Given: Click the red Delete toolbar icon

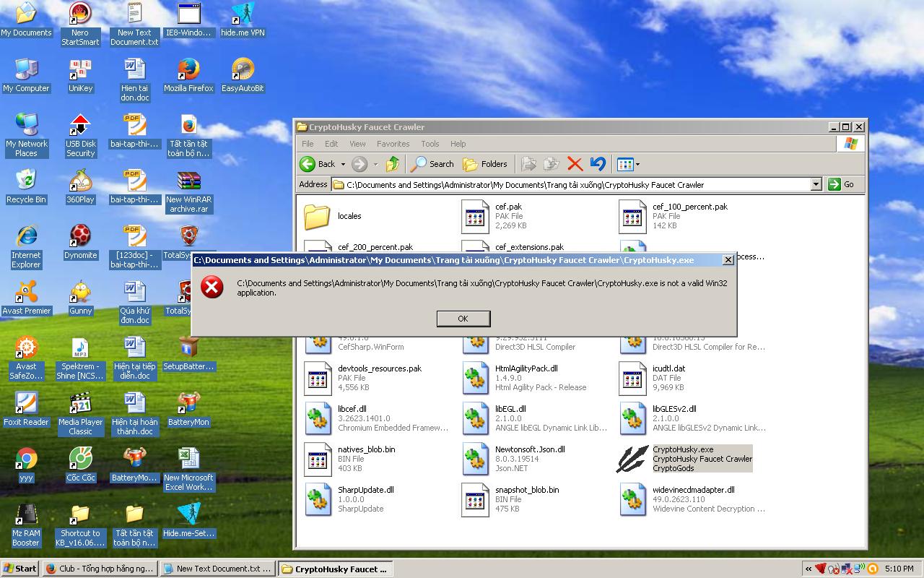Looking at the screenshot, I should click(x=575, y=164).
